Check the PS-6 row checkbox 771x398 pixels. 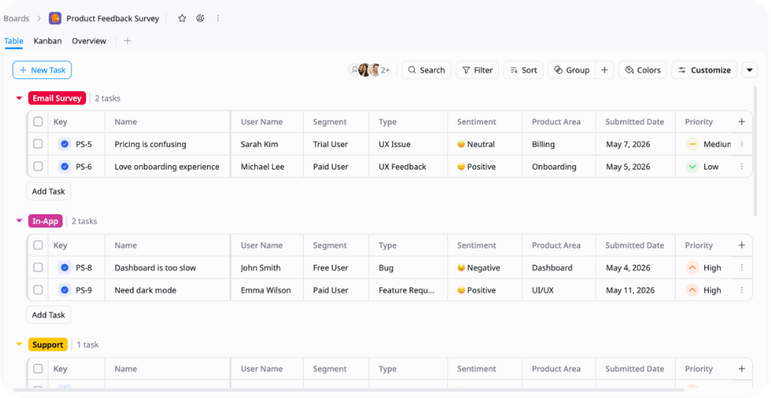click(x=38, y=167)
